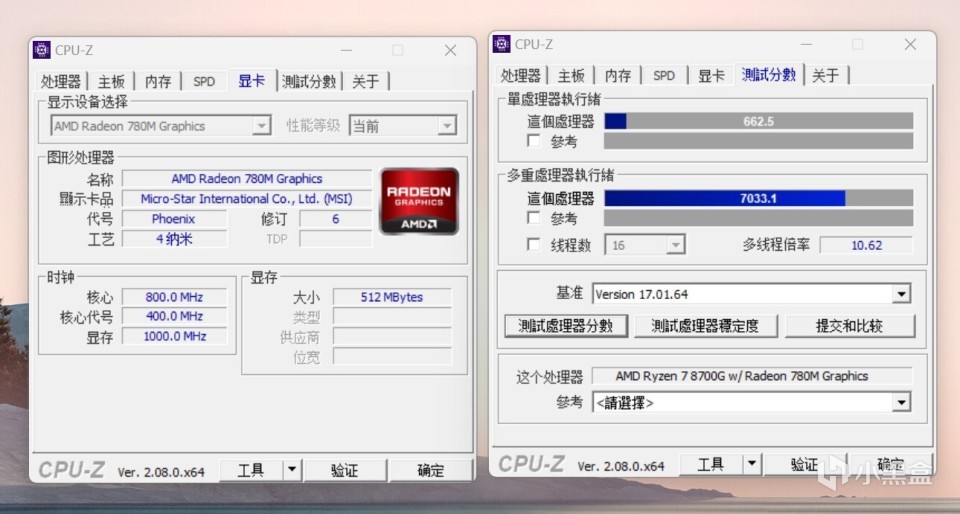Image resolution: width=960 pixels, height=514 pixels.
Task: Switch to 显卡 tab in right window
Action: tap(711, 75)
